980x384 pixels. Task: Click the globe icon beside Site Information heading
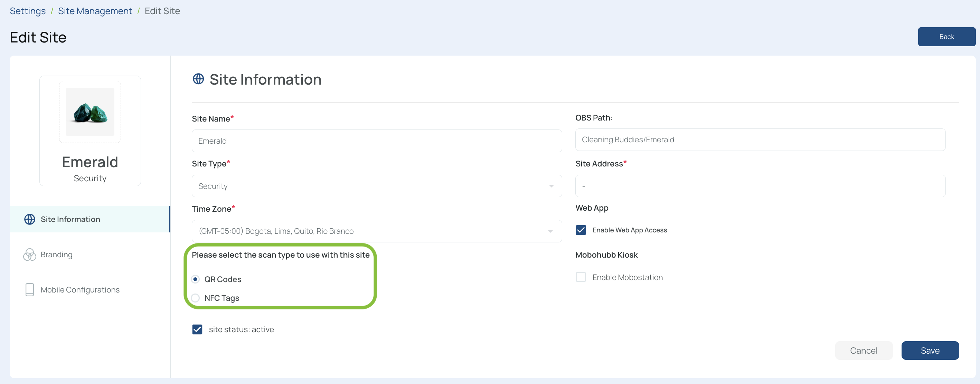(x=198, y=79)
